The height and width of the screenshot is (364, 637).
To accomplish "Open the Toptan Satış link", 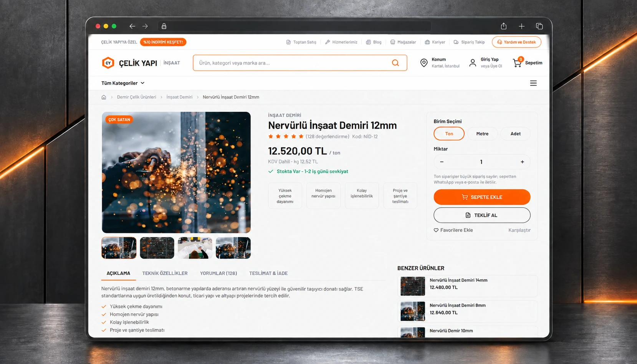I will (301, 42).
